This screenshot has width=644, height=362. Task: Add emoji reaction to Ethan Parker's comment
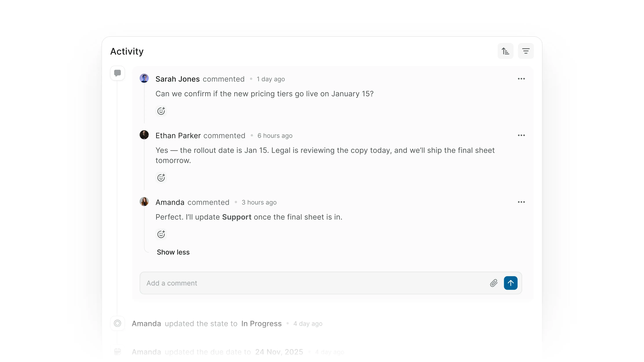pyautogui.click(x=161, y=177)
